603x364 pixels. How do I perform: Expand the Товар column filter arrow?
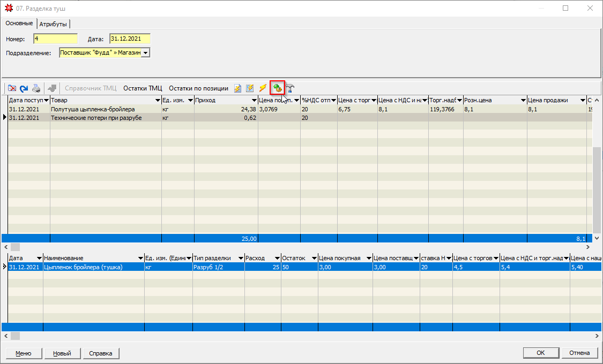click(x=157, y=101)
